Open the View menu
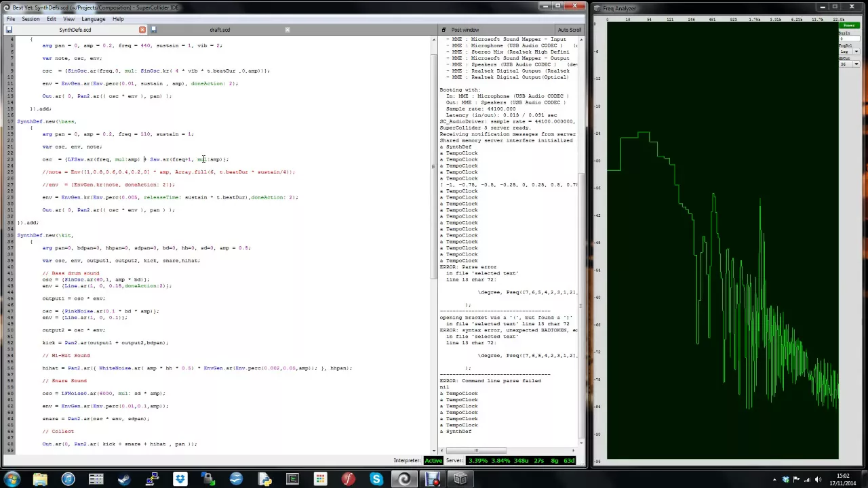The image size is (868, 488). point(68,19)
